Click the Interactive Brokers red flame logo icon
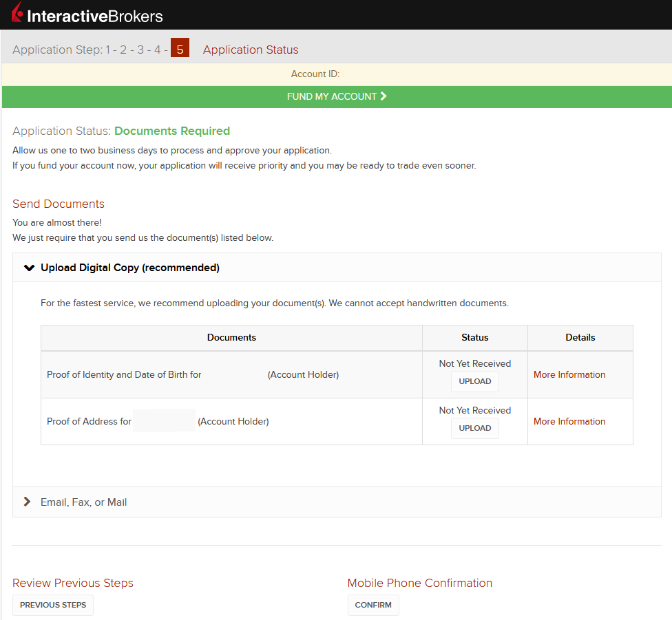Viewport: 672px width, 620px height. [x=18, y=12]
